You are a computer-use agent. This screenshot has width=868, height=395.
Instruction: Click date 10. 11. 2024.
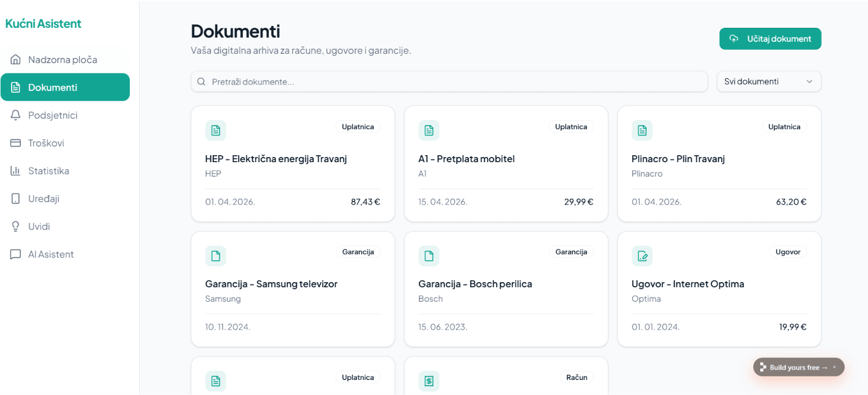(228, 327)
